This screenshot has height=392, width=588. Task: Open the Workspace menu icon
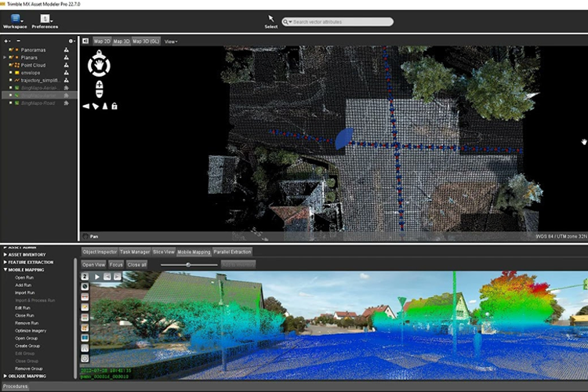(x=15, y=18)
